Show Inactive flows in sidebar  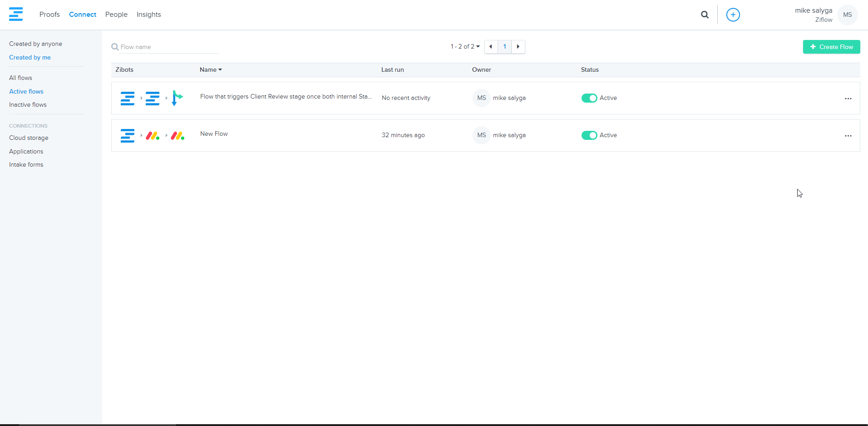28,105
